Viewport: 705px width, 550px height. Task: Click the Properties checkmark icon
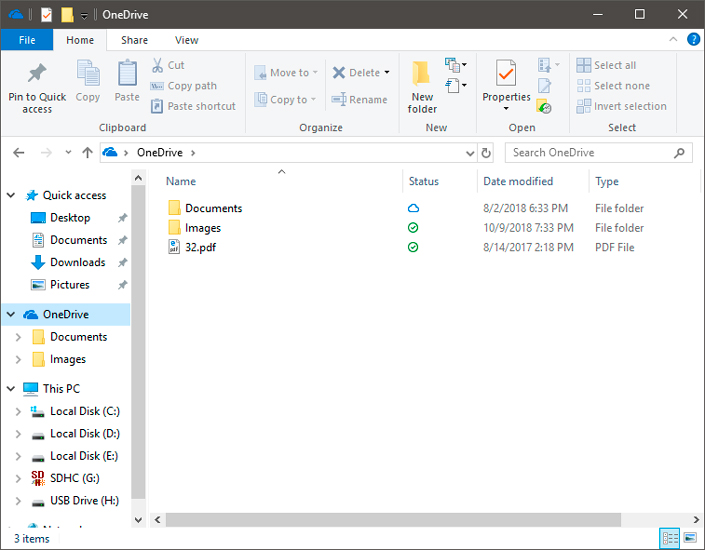click(x=506, y=73)
